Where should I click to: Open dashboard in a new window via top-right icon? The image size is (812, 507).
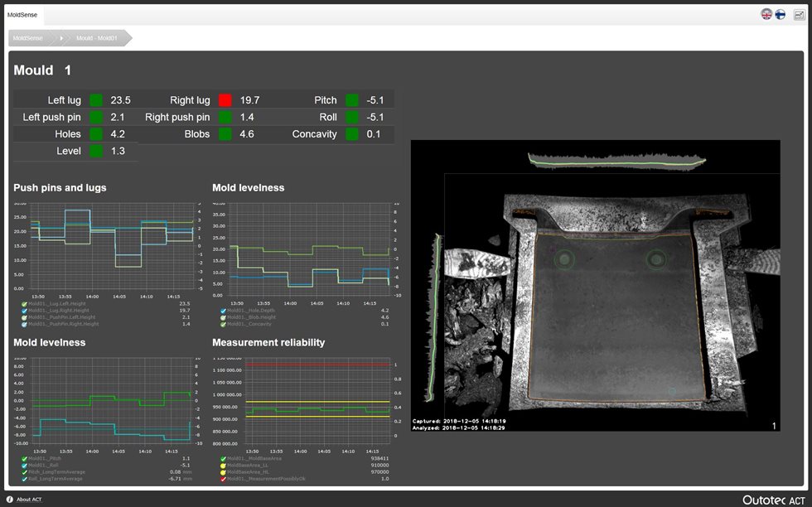pos(800,14)
